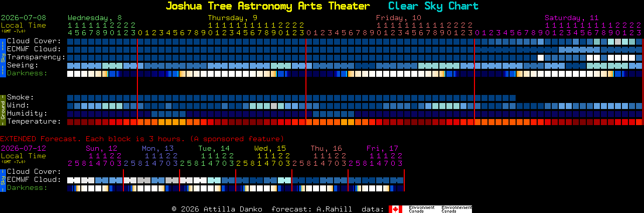
Task: Select Cloud Cover label in extended forecast
Action: [34, 172]
